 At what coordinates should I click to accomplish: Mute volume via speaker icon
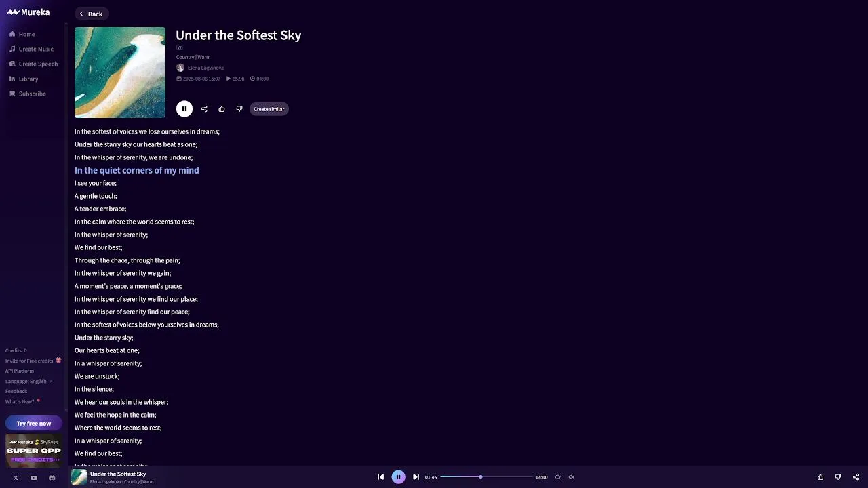tap(571, 477)
